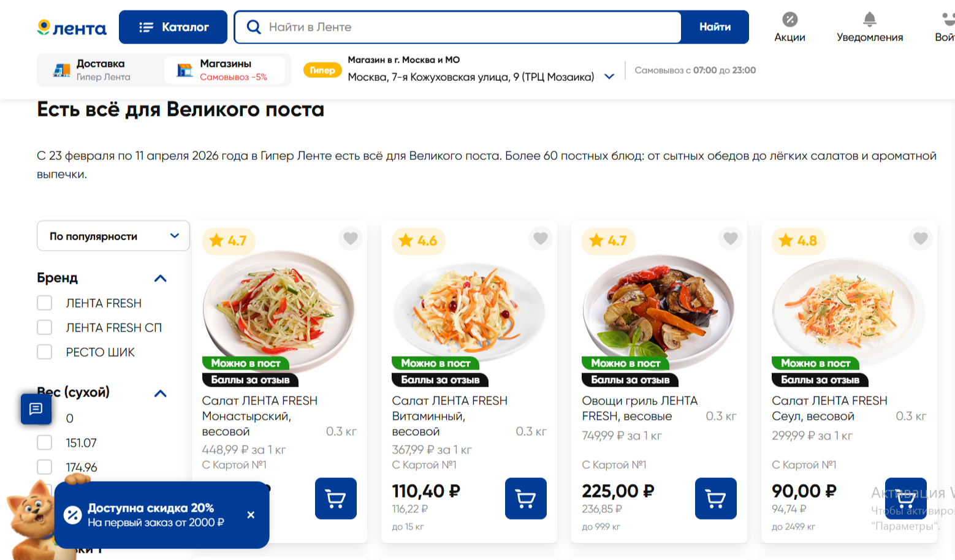Favorite the Салат Монастырский heart icon
This screenshot has width=955, height=560.
tap(350, 238)
